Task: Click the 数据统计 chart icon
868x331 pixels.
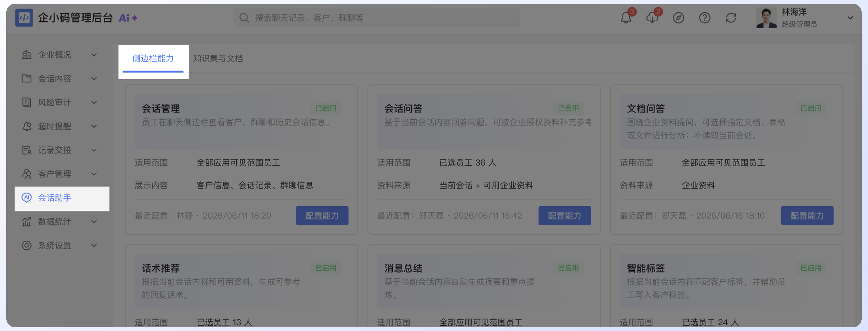Action: [26, 221]
